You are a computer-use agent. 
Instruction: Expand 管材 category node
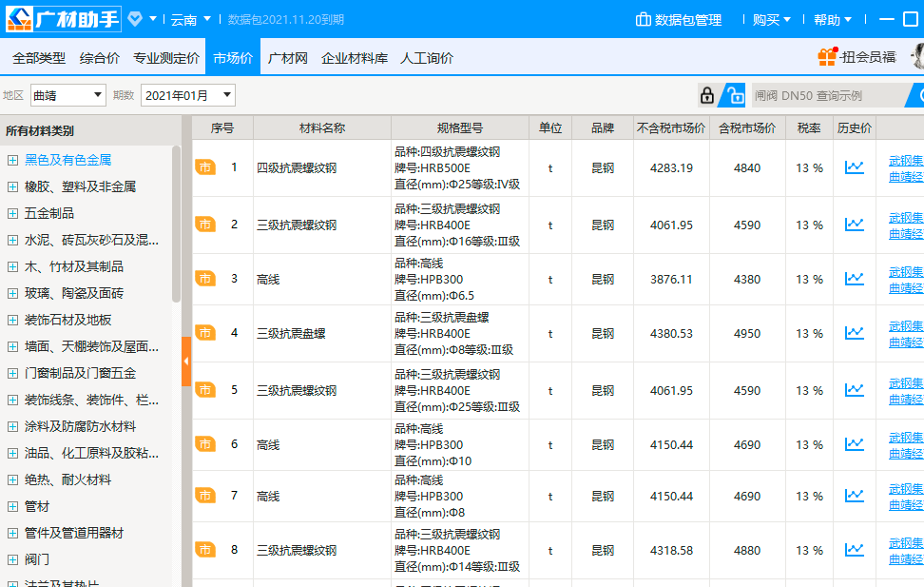click(x=12, y=507)
